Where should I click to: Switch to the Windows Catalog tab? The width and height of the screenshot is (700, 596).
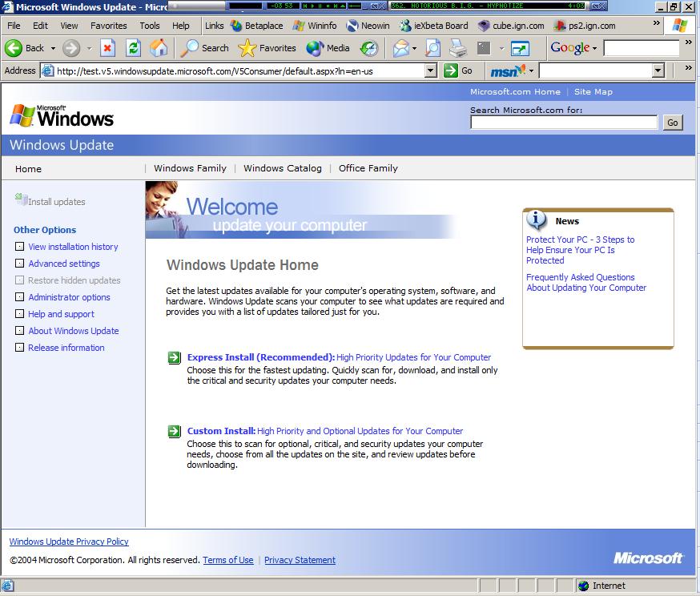282,169
